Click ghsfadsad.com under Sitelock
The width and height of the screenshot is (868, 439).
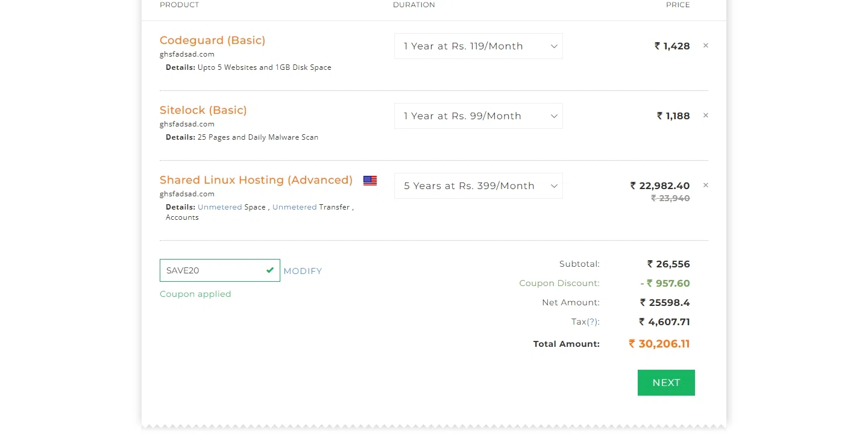click(187, 124)
